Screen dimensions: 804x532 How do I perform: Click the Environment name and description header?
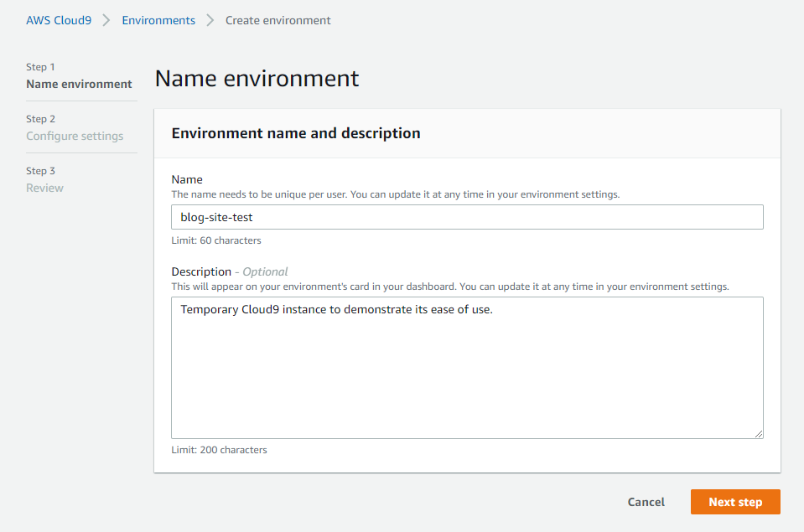click(x=296, y=133)
